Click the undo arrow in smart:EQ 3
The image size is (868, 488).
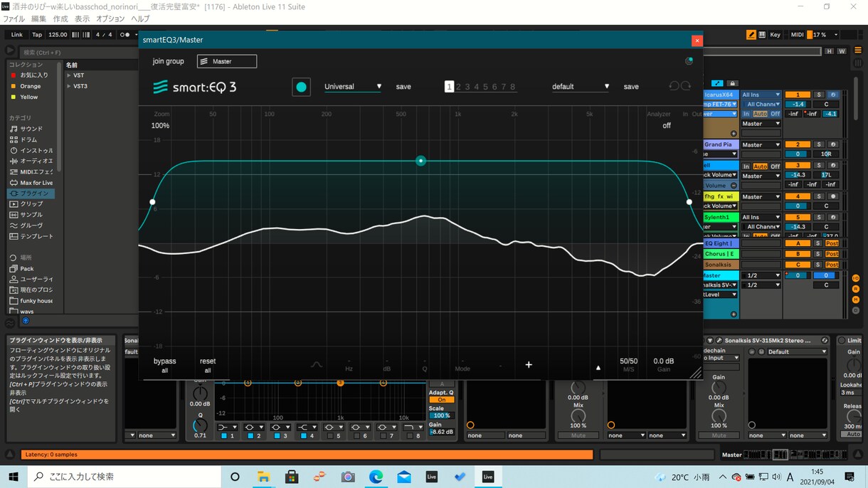[x=674, y=86]
